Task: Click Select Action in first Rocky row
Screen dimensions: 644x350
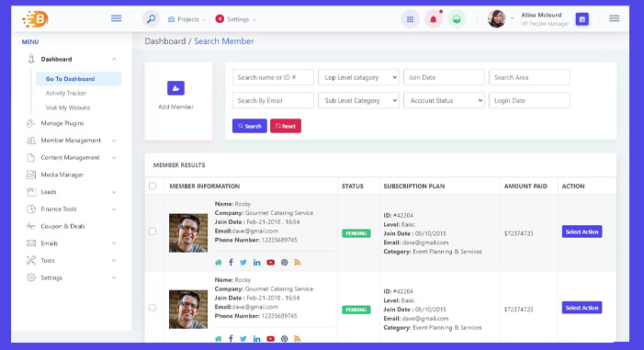Action: [582, 231]
